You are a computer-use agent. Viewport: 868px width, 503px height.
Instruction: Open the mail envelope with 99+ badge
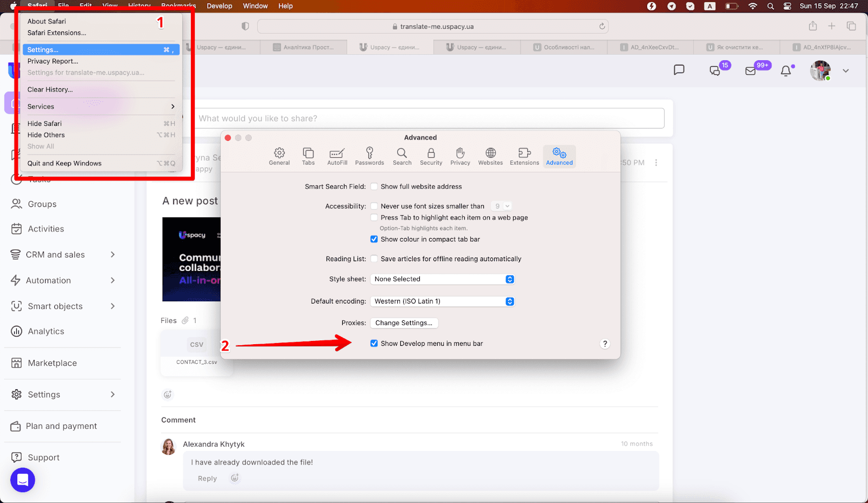751,71
